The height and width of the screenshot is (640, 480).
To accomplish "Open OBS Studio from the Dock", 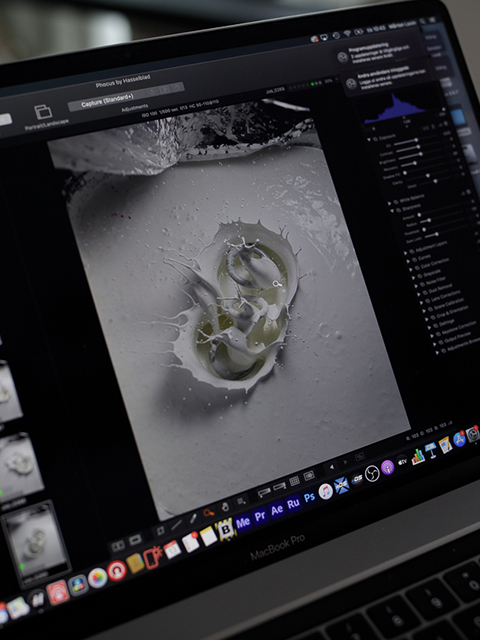I will [x=372, y=473].
